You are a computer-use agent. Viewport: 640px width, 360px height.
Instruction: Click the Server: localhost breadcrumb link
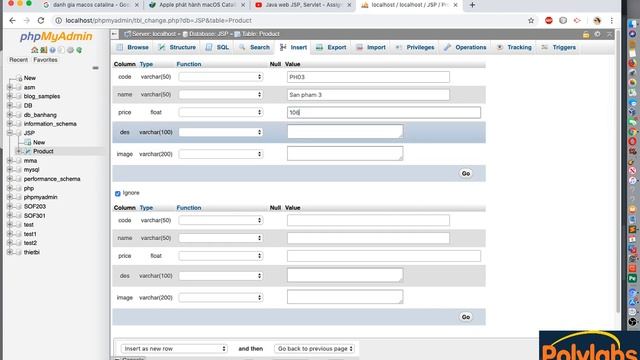point(153,34)
